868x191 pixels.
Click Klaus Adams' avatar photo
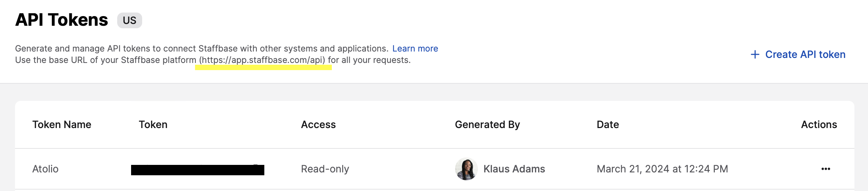[466, 169]
